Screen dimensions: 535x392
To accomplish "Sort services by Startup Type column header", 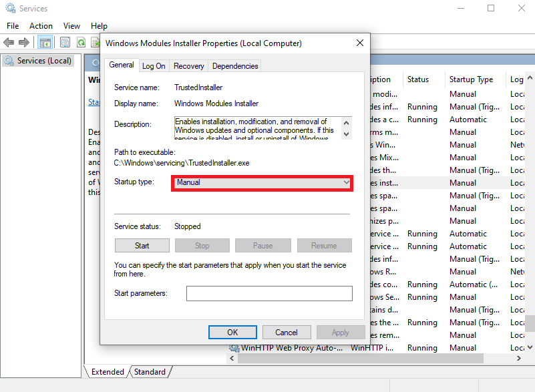I will coord(475,79).
